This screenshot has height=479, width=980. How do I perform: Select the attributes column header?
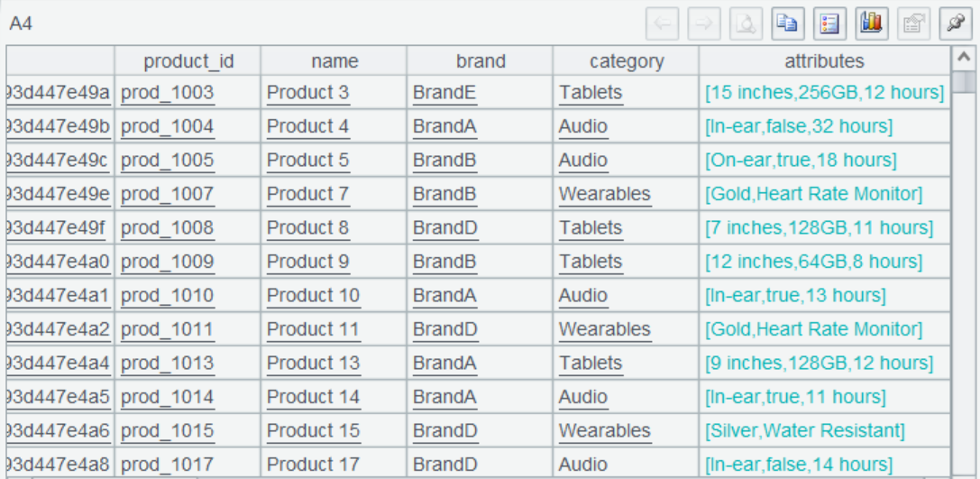click(824, 61)
